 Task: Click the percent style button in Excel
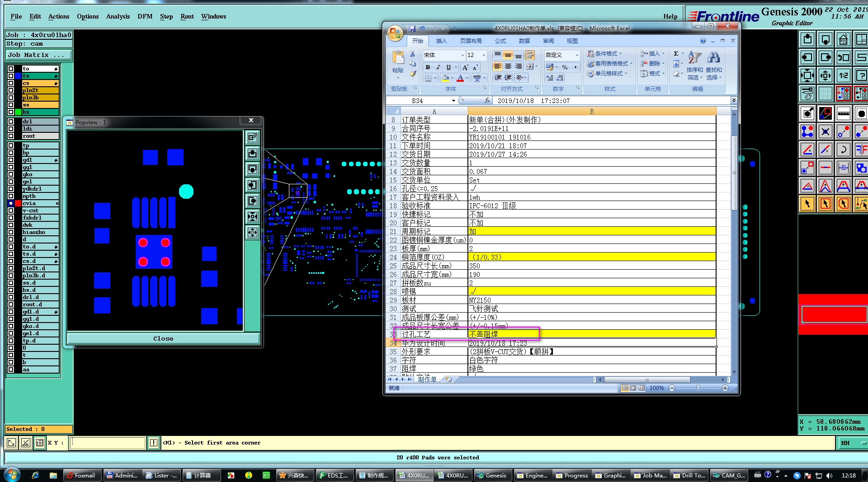coord(565,67)
